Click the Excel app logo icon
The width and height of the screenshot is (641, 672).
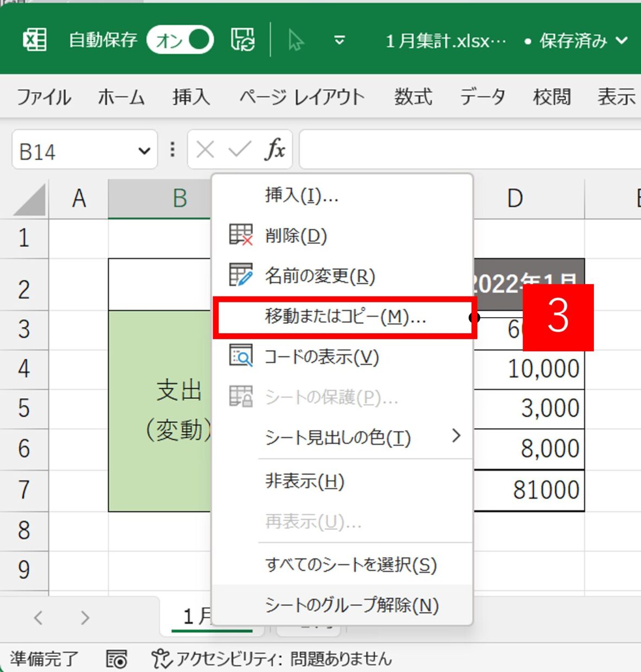coord(35,40)
